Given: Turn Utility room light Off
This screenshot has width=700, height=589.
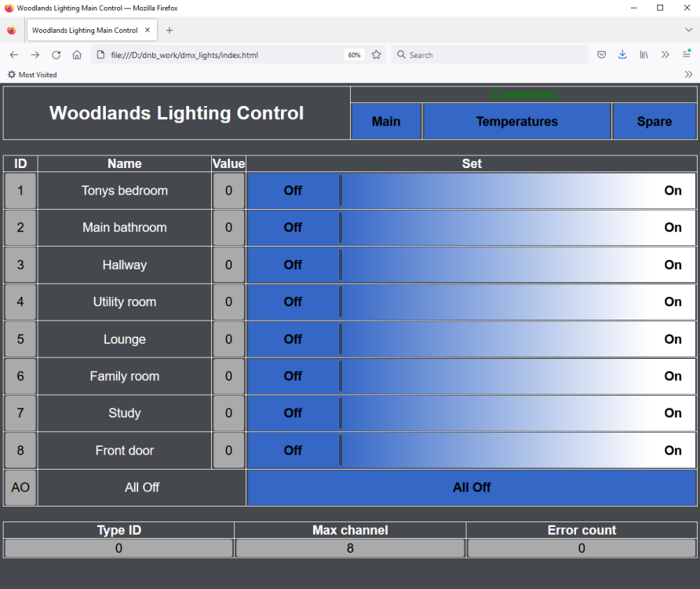Looking at the screenshot, I should point(293,302).
